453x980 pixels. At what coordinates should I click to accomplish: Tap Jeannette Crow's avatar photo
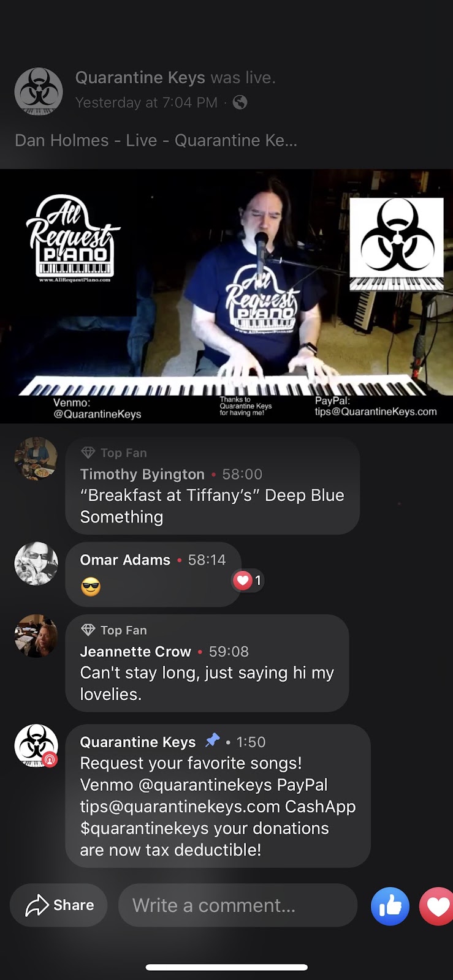tap(36, 636)
